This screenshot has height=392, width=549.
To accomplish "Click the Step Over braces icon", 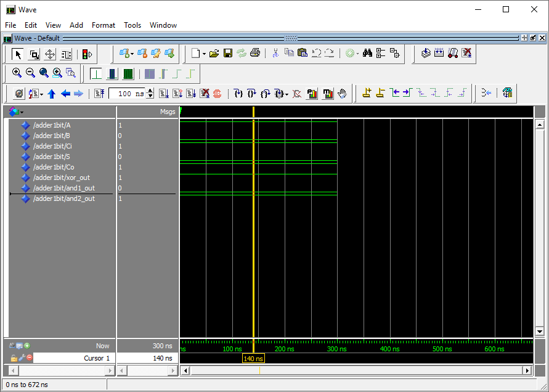I will (252, 94).
